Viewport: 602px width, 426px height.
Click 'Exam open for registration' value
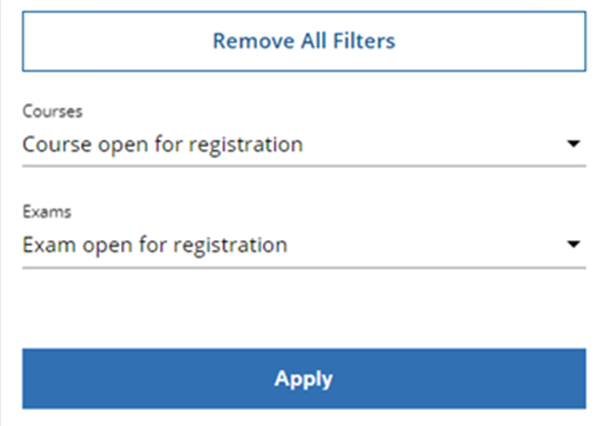point(155,244)
